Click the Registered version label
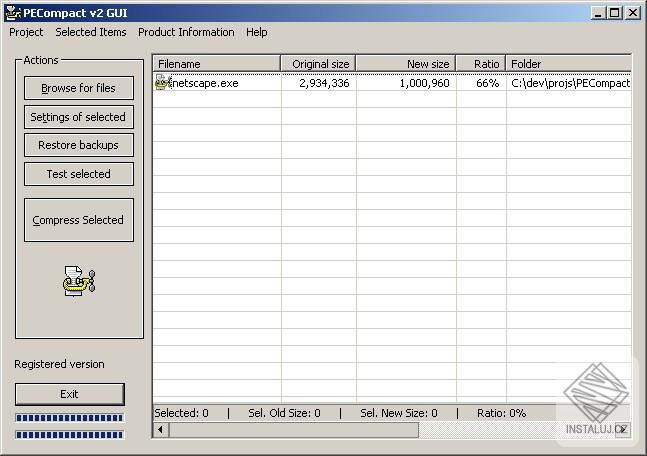The height and width of the screenshot is (456, 647). 59,364
